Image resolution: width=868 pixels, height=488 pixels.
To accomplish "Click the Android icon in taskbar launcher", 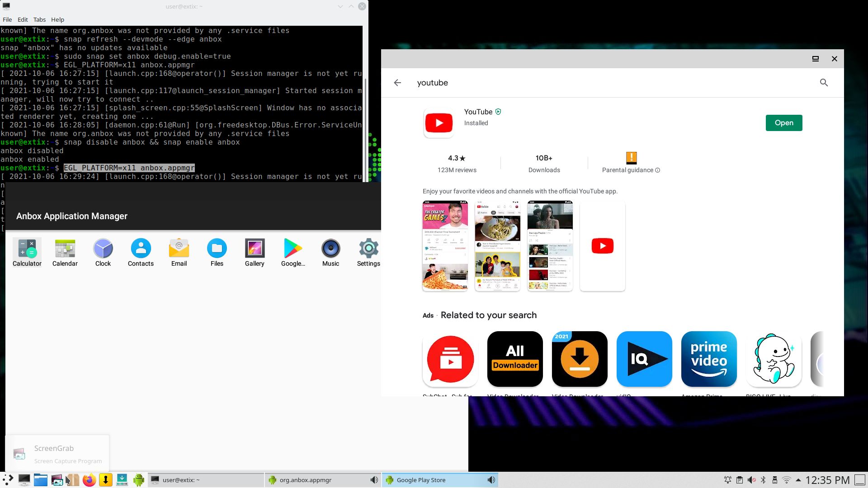I will [x=138, y=480].
